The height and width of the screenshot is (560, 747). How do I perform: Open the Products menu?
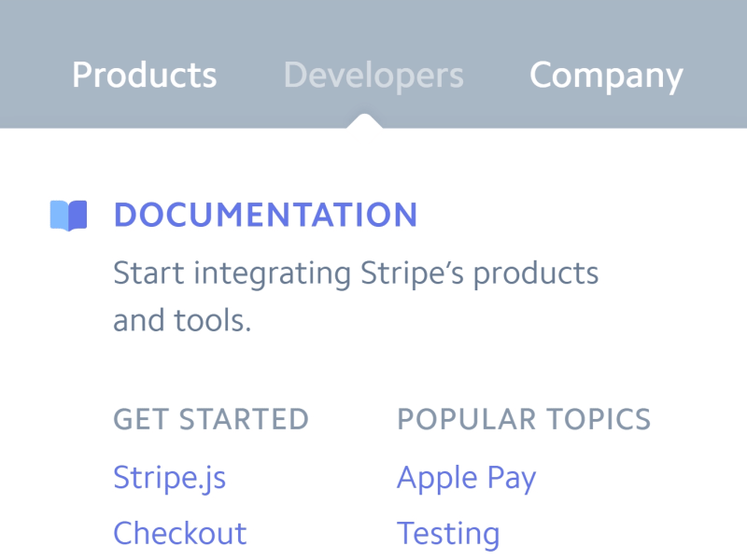click(x=144, y=76)
